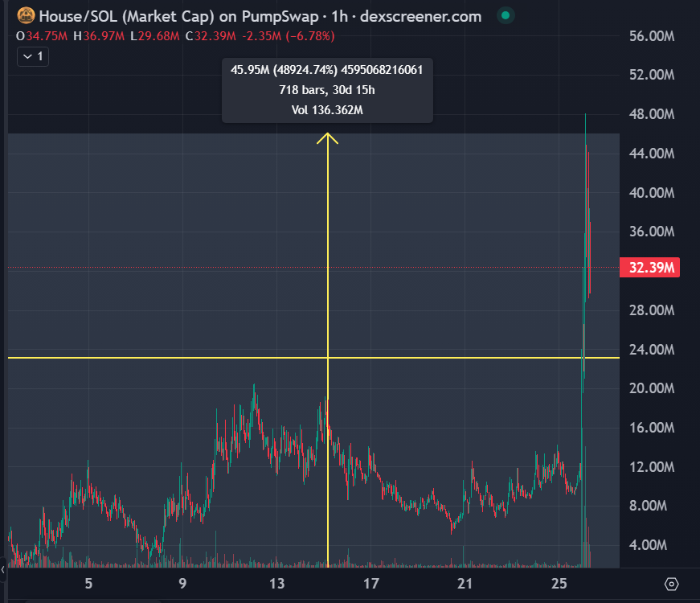Screen dimensions: 700x603
Task: Click the 44.00M price axis label
Action: tap(652, 154)
